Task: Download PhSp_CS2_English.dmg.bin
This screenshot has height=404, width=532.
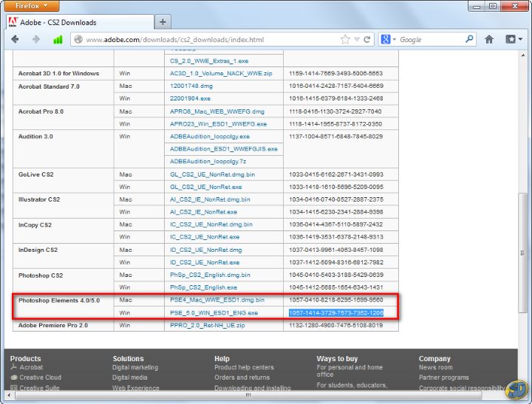Action: coord(210,275)
